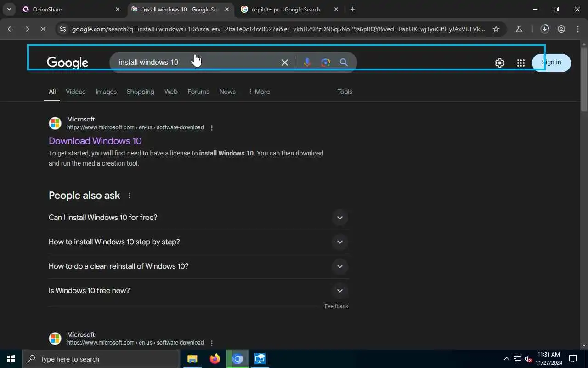This screenshot has width=588, height=368.
Task: Show hidden system tray icons
Action: pyautogui.click(x=507, y=359)
